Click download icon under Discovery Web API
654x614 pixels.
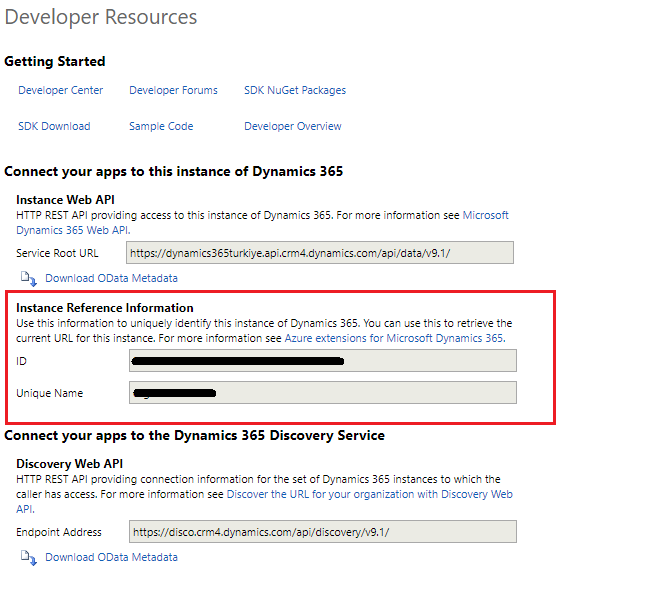[x=29, y=557]
